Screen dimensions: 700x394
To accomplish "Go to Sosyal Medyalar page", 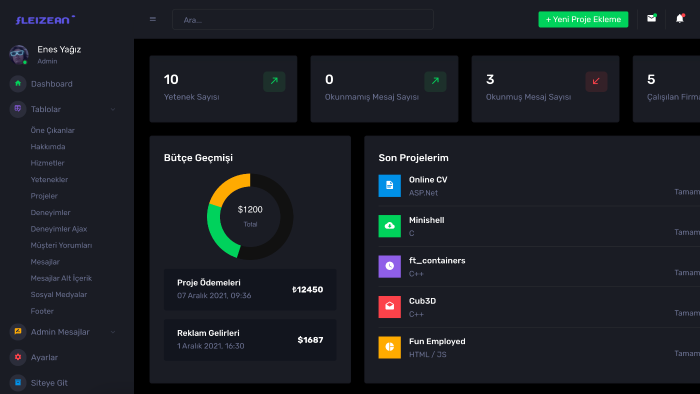I will point(59,294).
